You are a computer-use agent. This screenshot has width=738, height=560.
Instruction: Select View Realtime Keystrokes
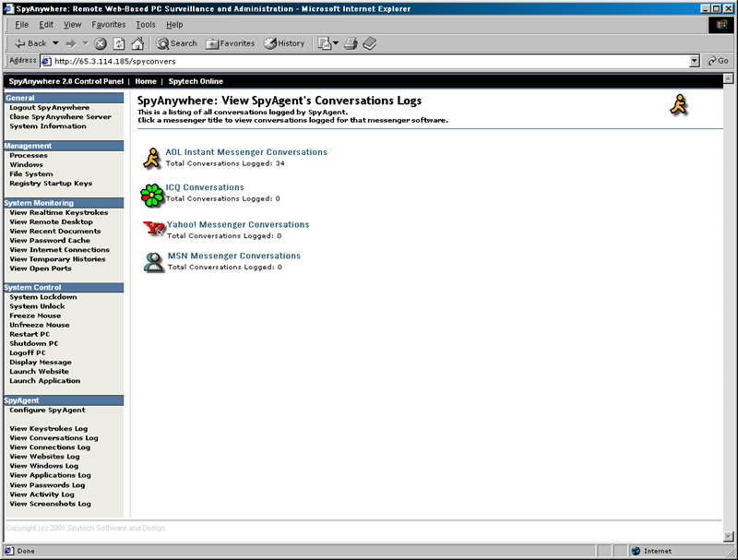59,213
